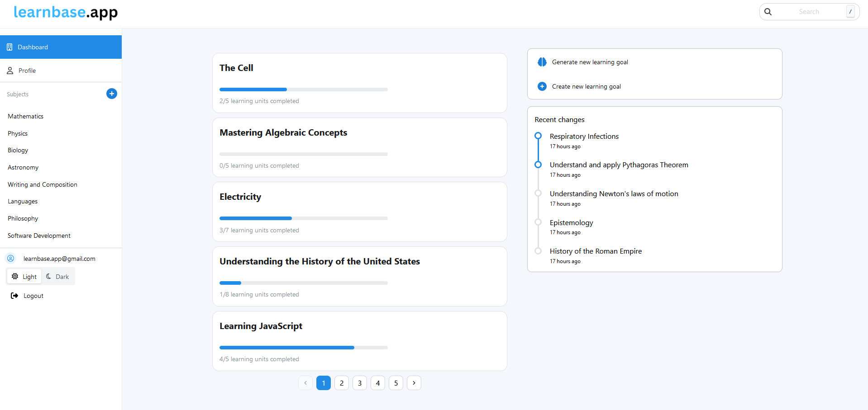Click the previous page left chevron

[x=305, y=383]
